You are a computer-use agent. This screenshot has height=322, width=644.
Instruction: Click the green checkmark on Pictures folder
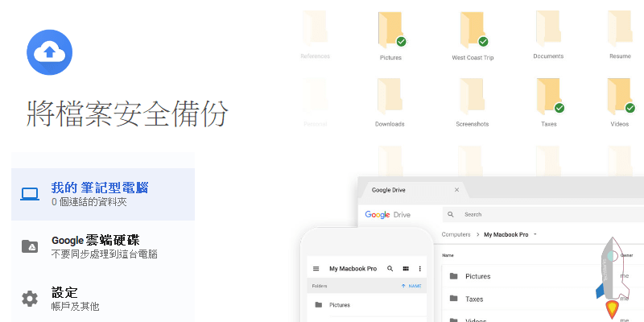click(x=401, y=41)
